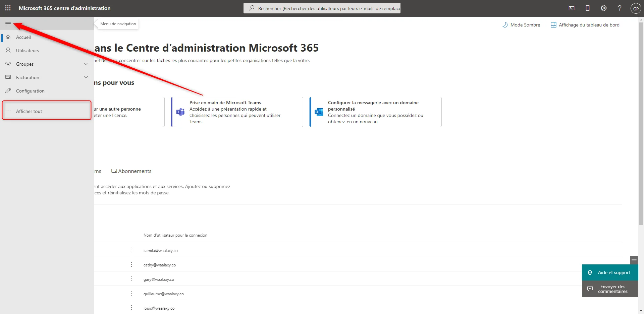This screenshot has width=644, height=314.
Task: Open the app launcher waffle icon
Action: 8,8
